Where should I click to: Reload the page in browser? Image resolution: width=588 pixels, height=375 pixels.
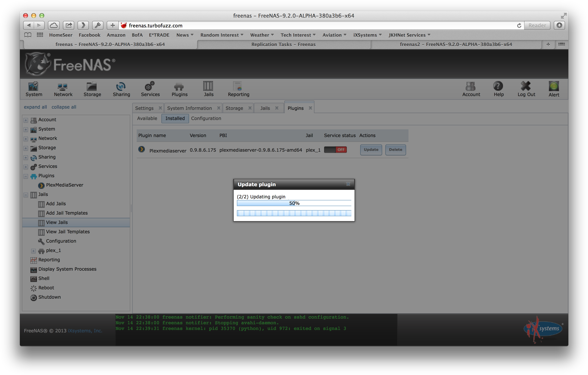point(519,25)
